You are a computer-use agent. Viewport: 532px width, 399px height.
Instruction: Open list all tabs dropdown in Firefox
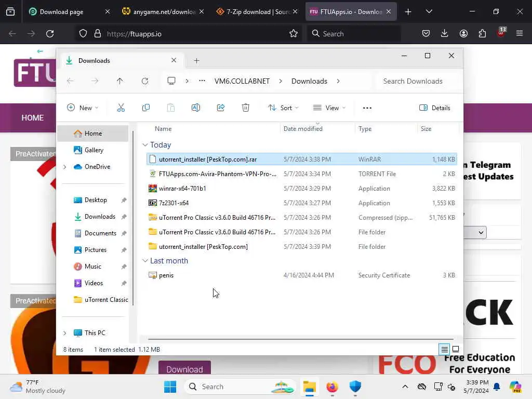[x=429, y=12]
